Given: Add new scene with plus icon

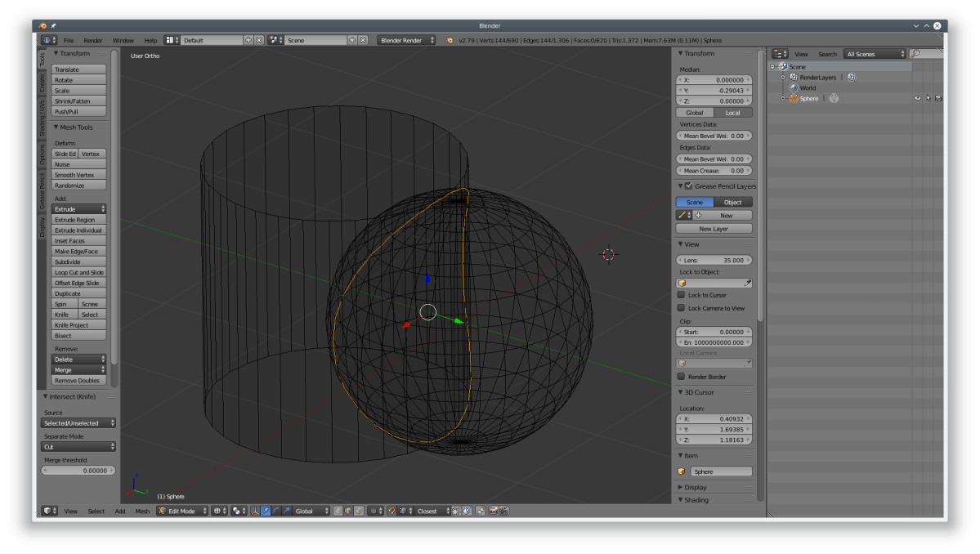Looking at the screenshot, I should click(x=352, y=40).
